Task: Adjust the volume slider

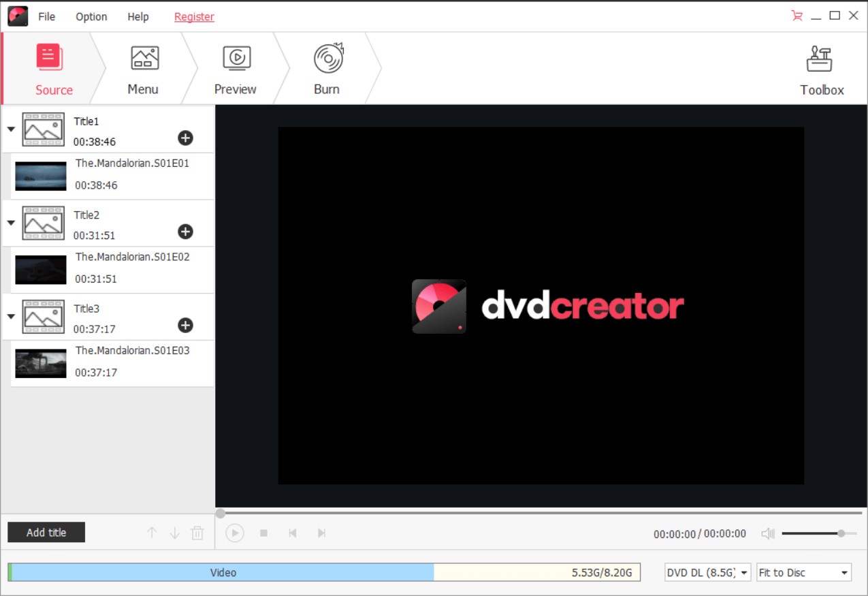Action: click(819, 533)
